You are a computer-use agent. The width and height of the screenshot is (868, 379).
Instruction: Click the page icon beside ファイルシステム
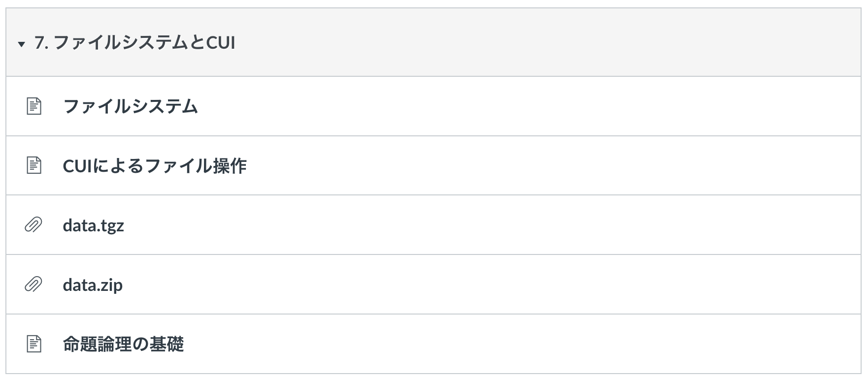(x=33, y=106)
